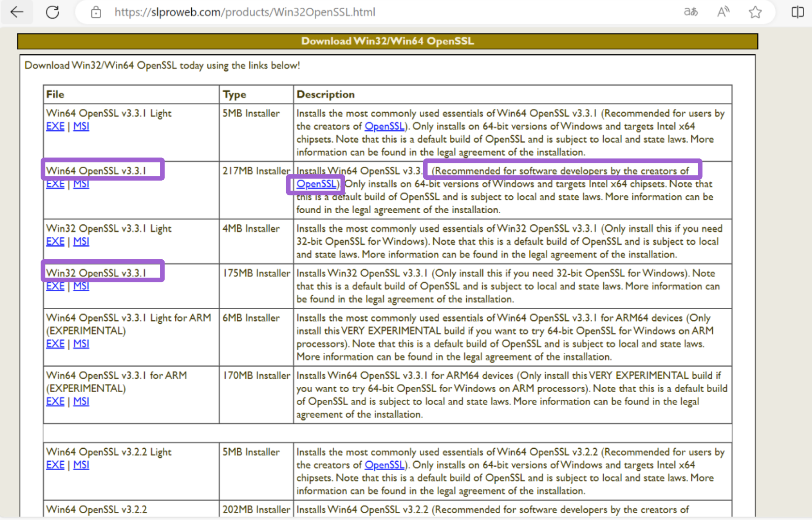Download EXE for Win64 OpenSSL v3.3.1 full
Screen dimensions: 812x520
coord(55,184)
